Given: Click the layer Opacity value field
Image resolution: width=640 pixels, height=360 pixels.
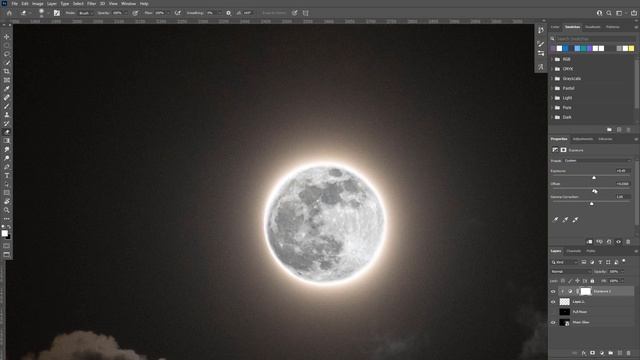Looking at the screenshot, I should pos(615,271).
